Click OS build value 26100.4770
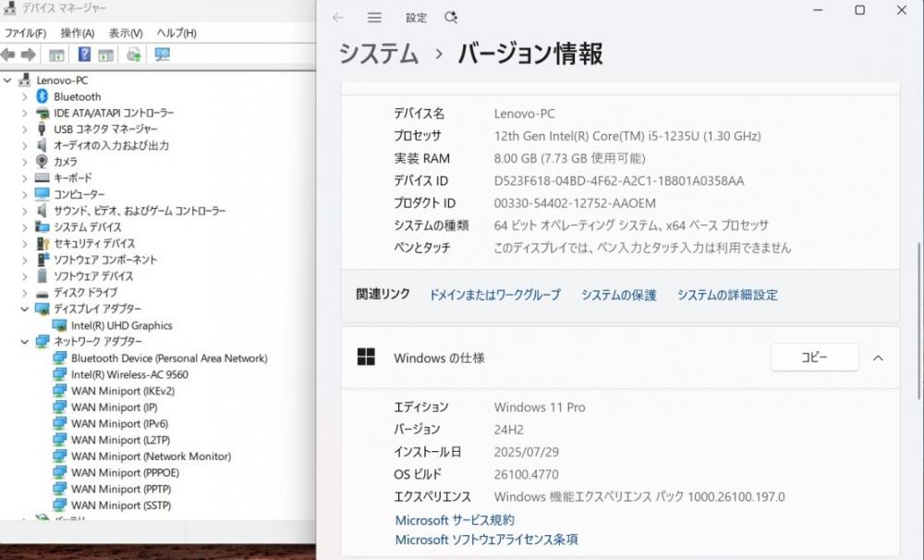The image size is (924, 560). 527,475
